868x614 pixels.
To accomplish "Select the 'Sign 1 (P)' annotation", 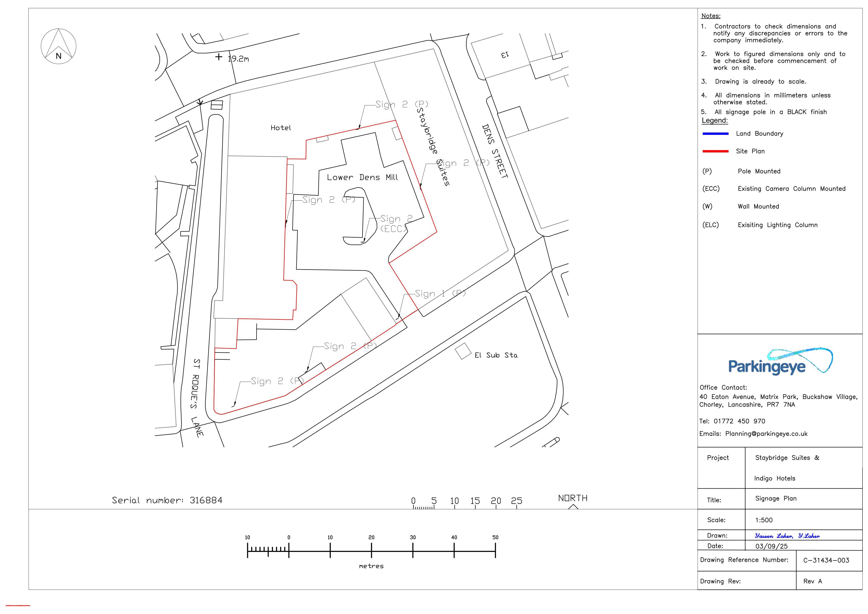I will coord(440,294).
